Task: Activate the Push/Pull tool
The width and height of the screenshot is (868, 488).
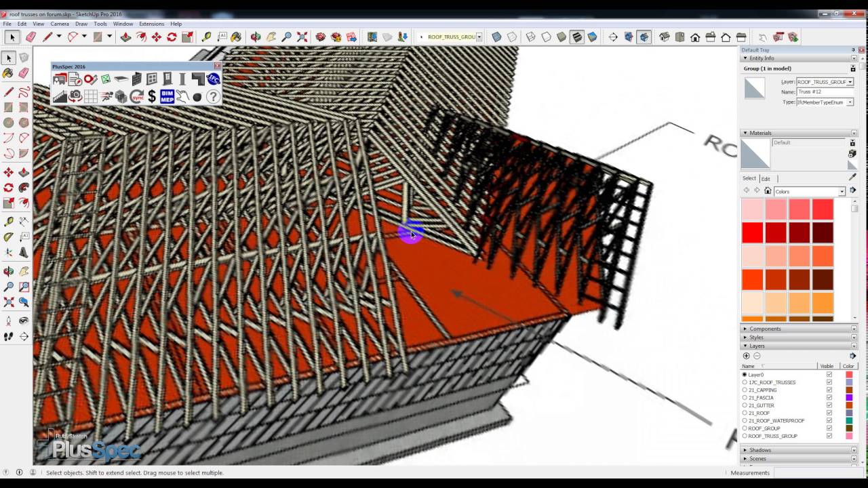Action: (125, 37)
